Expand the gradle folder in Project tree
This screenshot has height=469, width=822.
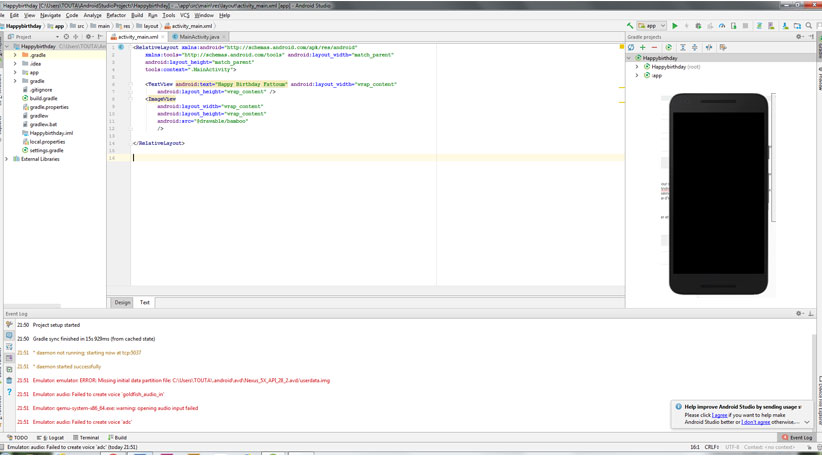(15, 81)
